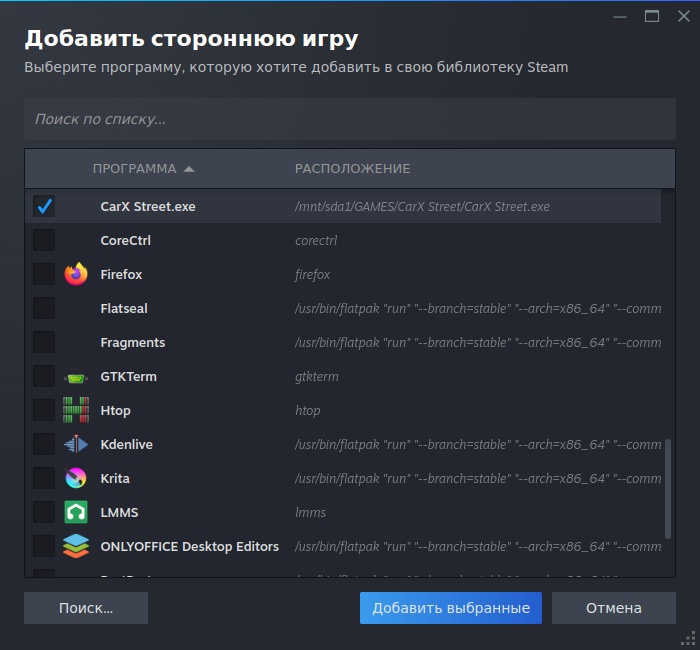Enable the Flatseal checkbox
700x650 pixels.
[x=44, y=308]
